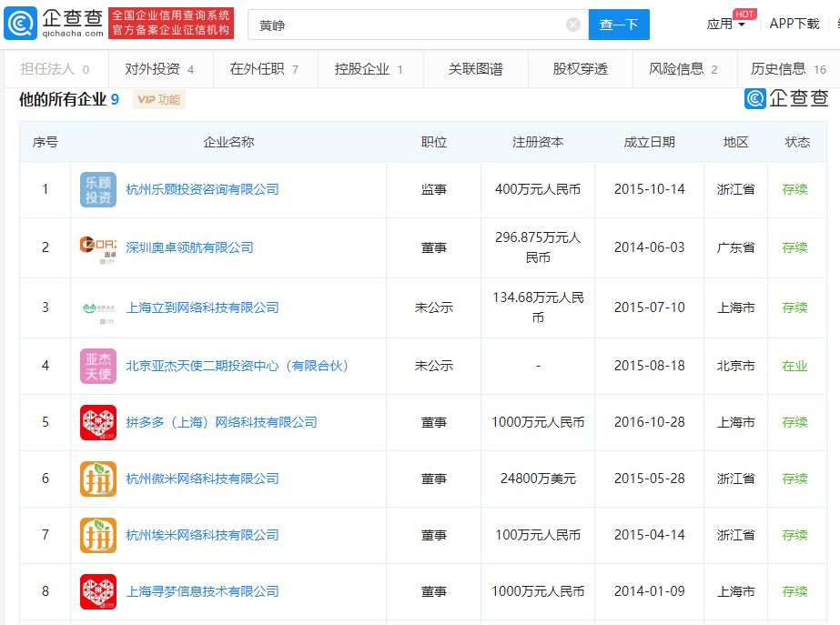The width and height of the screenshot is (840, 625).
Task: Open the 上海寻梦 red logo icon
Action: pos(98,592)
